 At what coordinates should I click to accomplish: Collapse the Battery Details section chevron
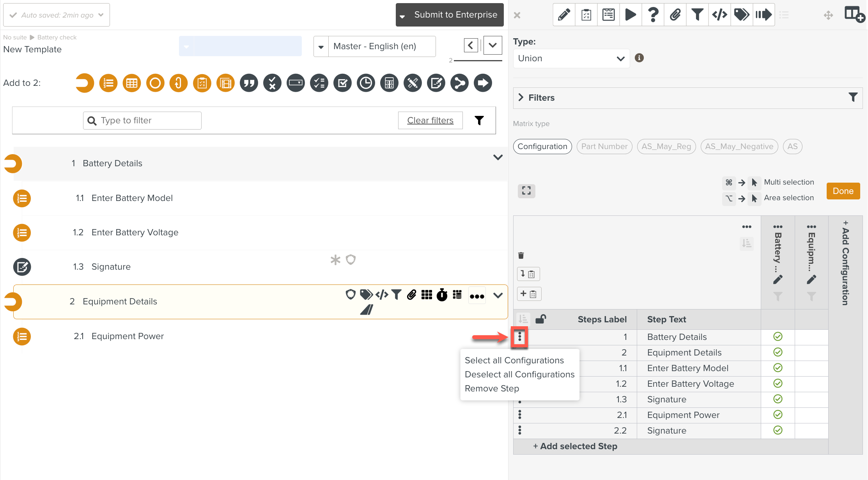pos(498,157)
